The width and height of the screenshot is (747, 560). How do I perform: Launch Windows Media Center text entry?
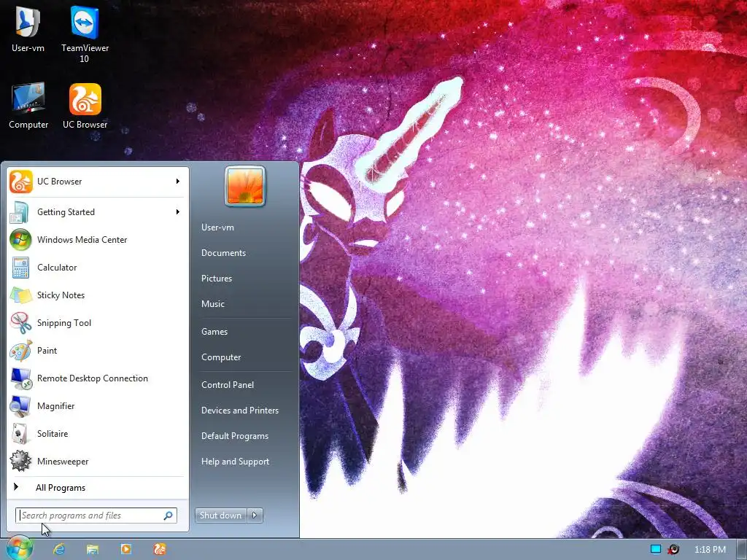82,239
